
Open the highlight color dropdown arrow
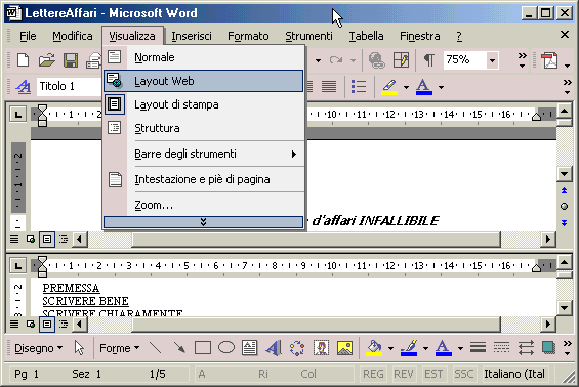(x=406, y=88)
